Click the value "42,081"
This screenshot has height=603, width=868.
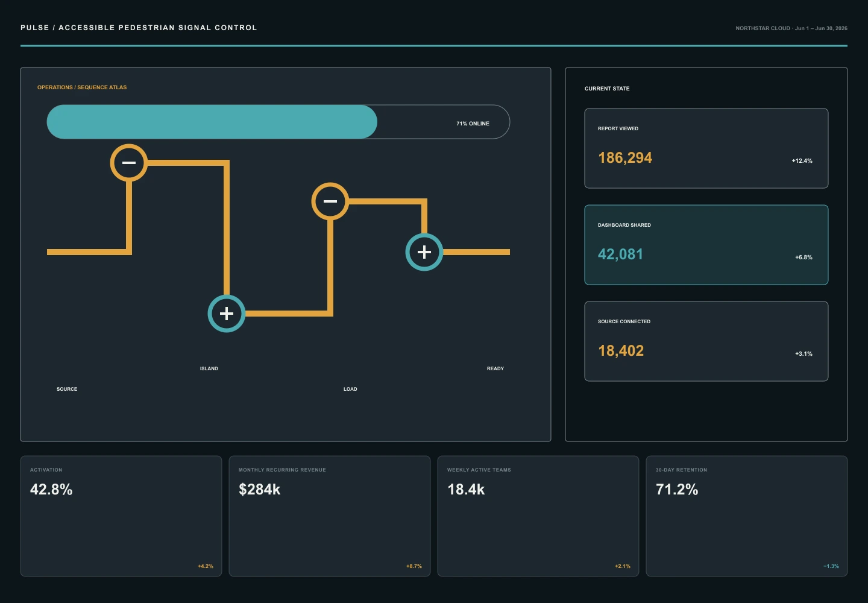click(x=621, y=254)
